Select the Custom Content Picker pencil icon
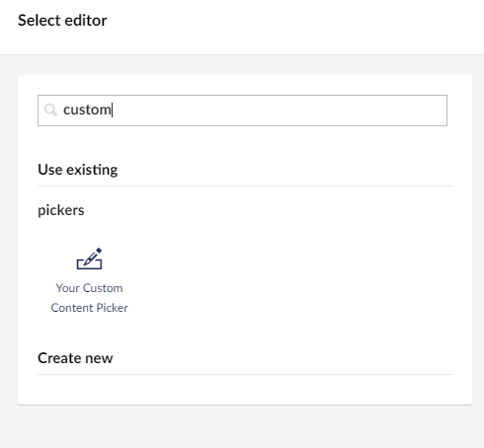 [89, 259]
